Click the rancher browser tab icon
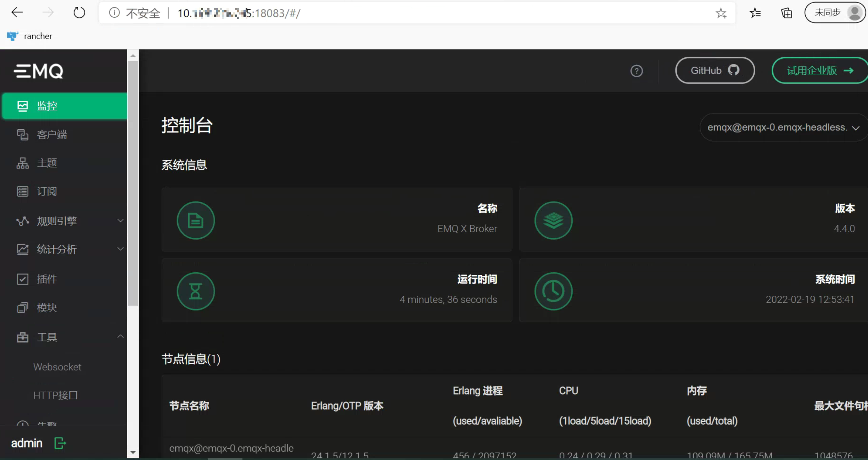868x460 pixels. [x=12, y=35]
